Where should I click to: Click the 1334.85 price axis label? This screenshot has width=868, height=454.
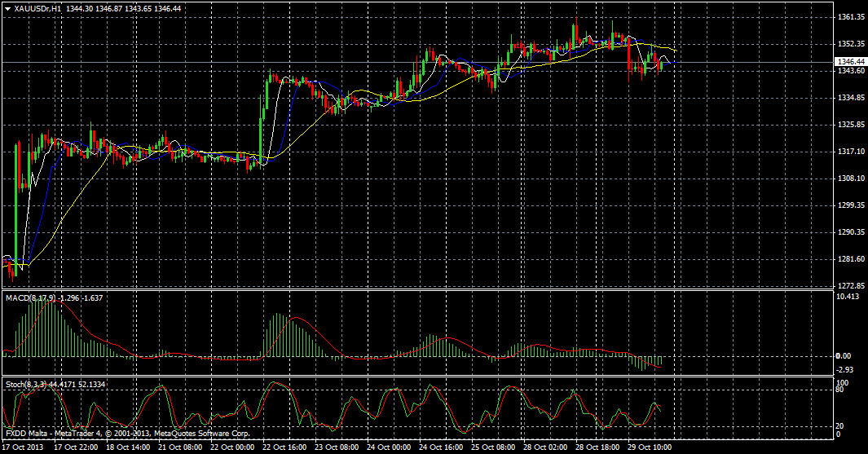[850, 98]
